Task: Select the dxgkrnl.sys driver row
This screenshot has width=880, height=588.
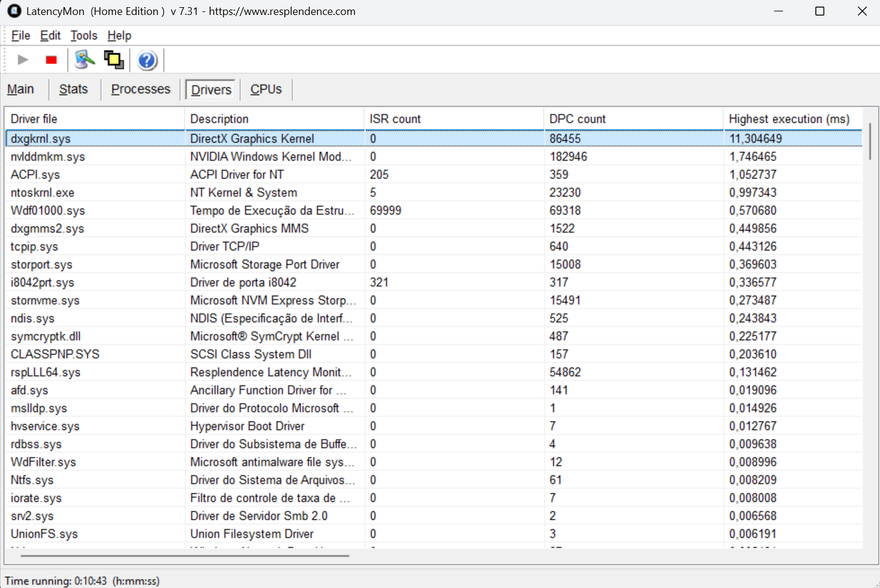Action: point(434,138)
